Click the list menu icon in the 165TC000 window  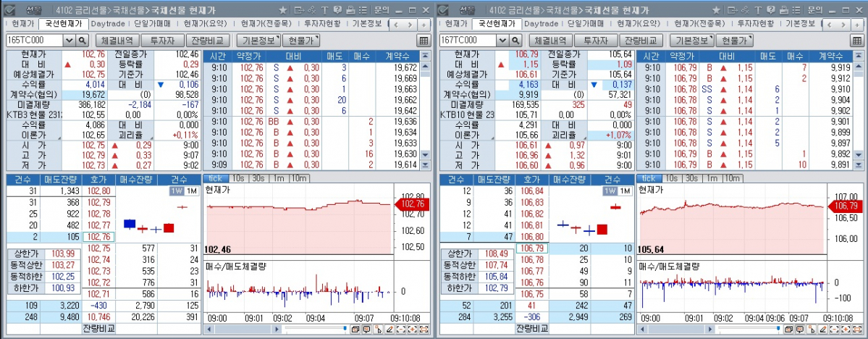362,10
